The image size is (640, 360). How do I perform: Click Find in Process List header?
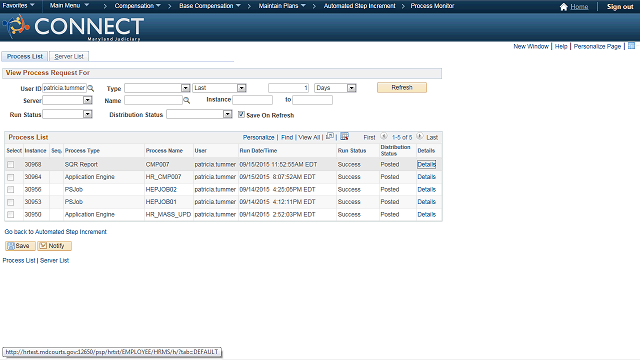click(287, 138)
